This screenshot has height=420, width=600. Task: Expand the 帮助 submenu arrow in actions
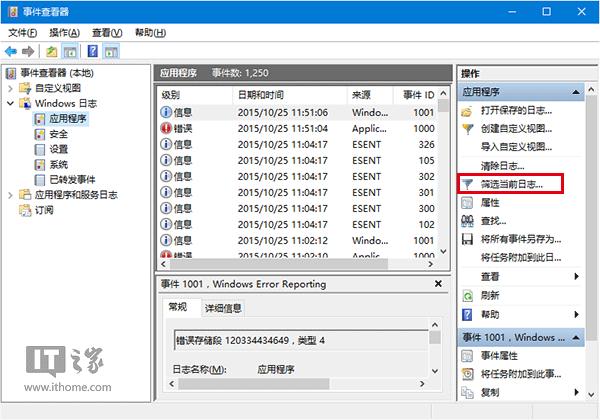tap(576, 314)
